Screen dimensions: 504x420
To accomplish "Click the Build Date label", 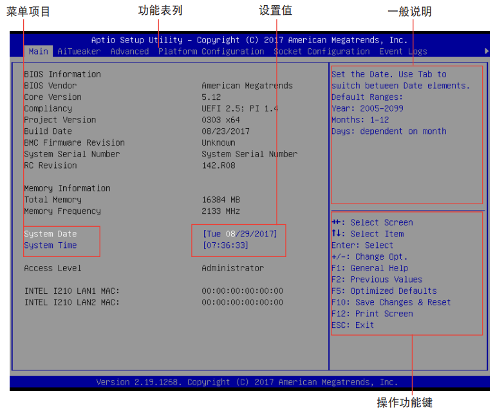I will [48, 131].
